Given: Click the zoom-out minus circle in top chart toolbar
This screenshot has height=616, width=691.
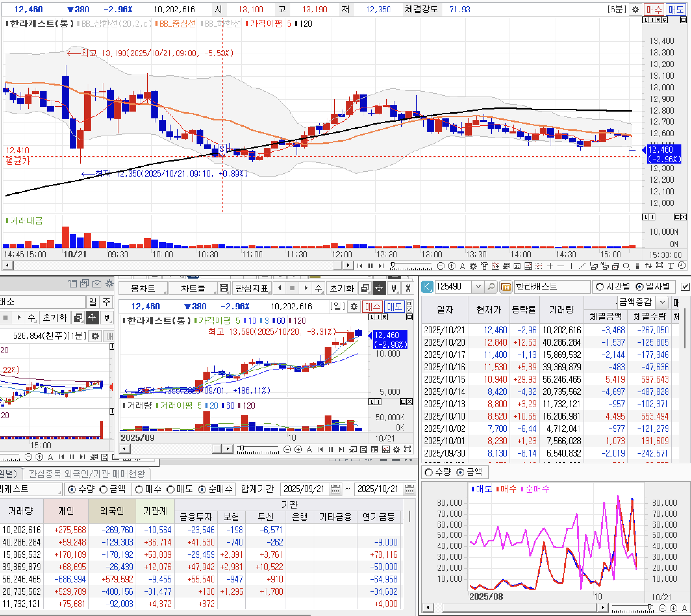Looking at the screenshot, I should [441, 266].
